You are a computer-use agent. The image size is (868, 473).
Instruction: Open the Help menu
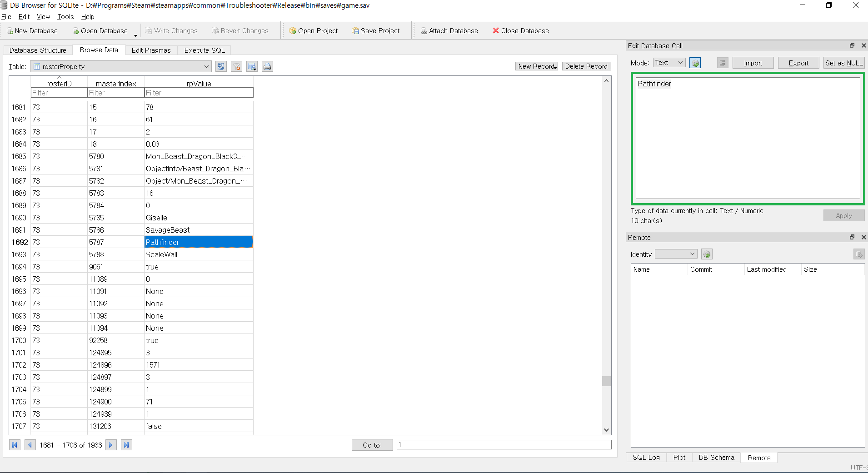pyautogui.click(x=88, y=17)
